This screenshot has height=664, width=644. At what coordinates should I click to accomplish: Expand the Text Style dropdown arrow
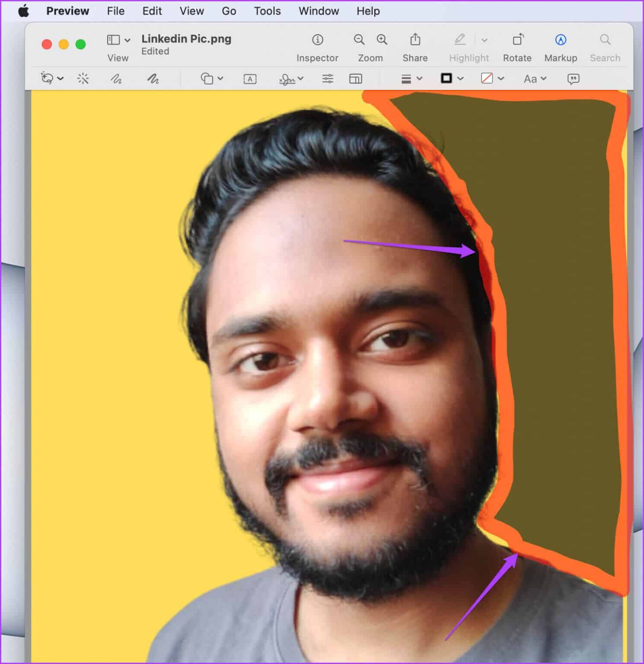pos(544,79)
